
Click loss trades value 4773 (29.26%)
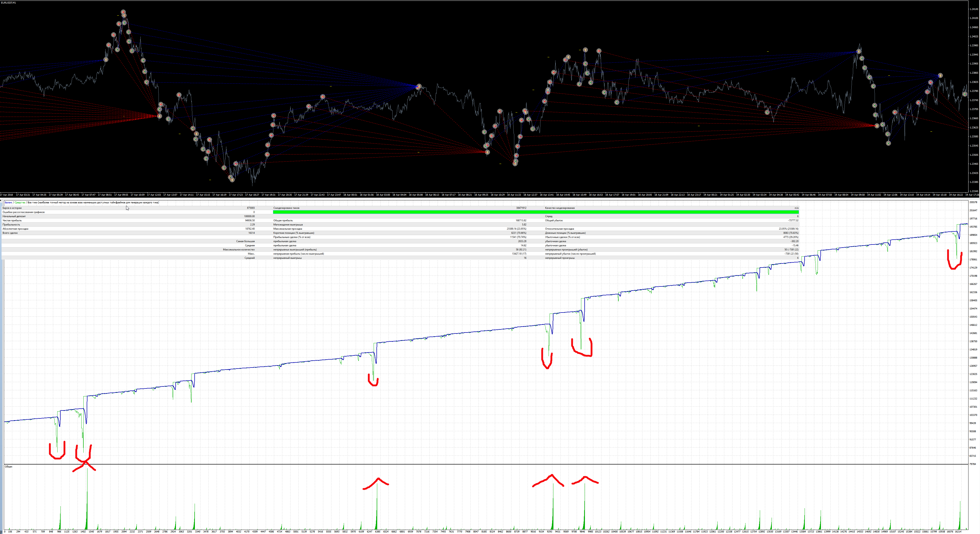click(791, 237)
